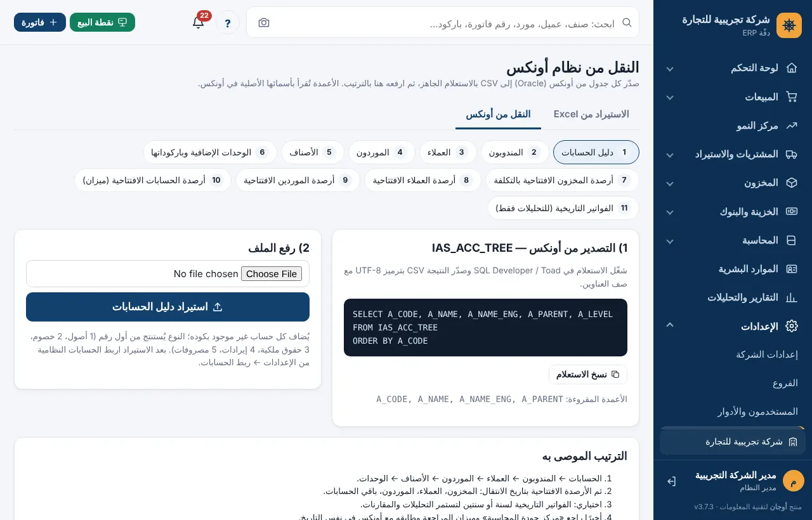Click the Choose File button

272,274
